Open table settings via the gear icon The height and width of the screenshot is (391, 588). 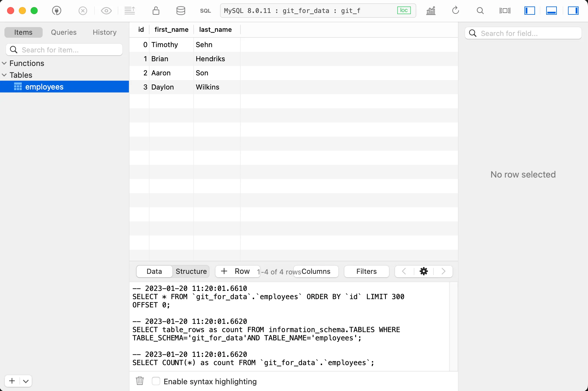click(423, 271)
